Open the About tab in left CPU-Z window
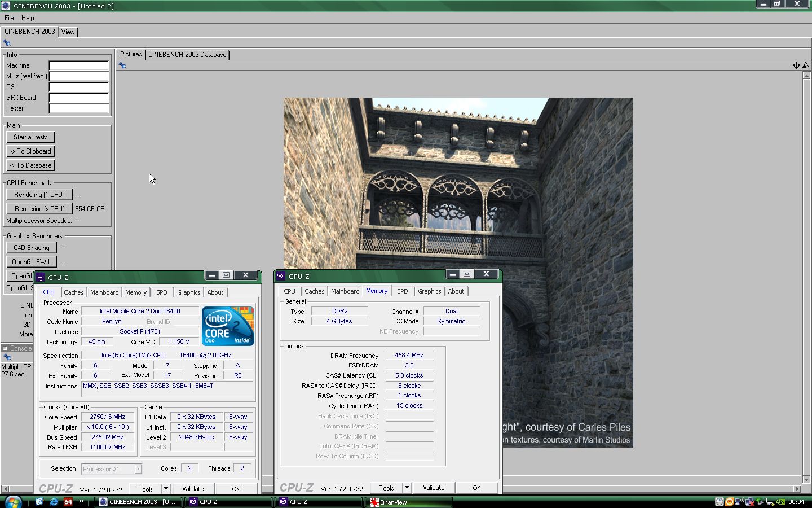The width and height of the screenshot is (812, 508). [215, 292]
